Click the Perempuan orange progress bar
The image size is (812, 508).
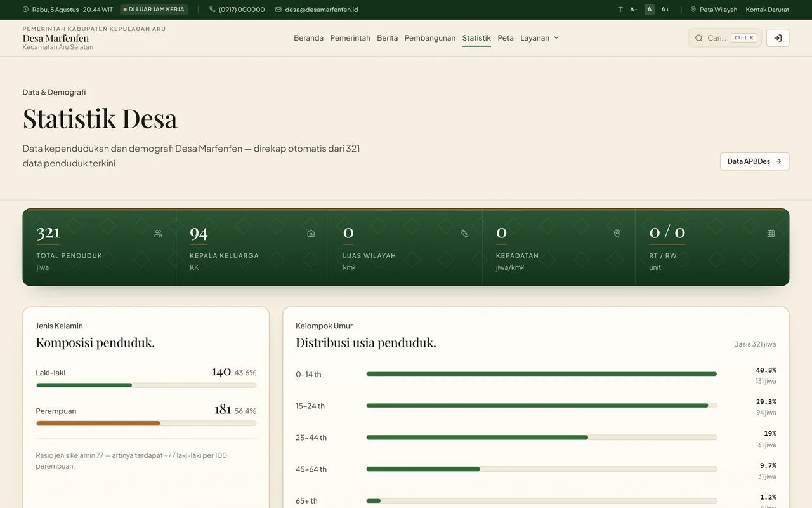(98, 424)
